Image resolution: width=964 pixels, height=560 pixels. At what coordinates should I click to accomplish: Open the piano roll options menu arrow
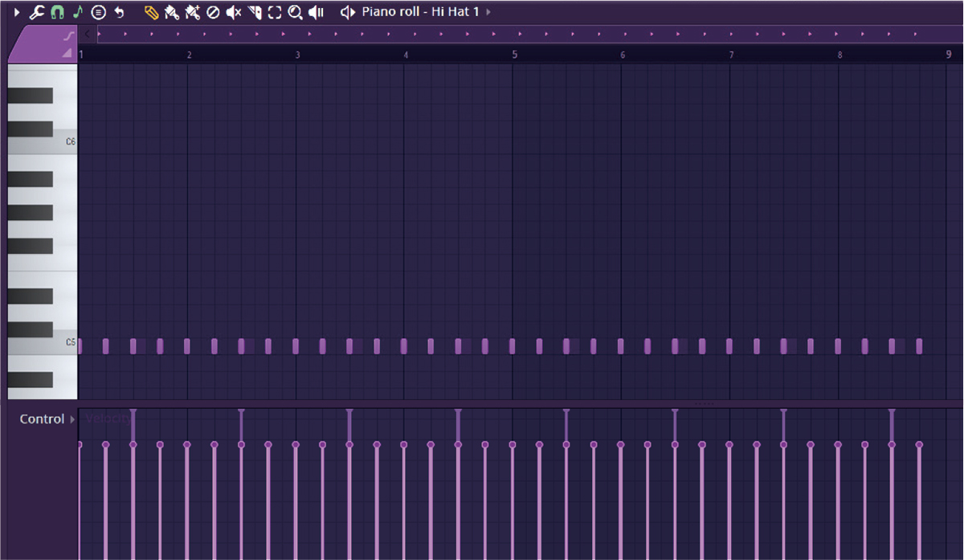(17, 12)
